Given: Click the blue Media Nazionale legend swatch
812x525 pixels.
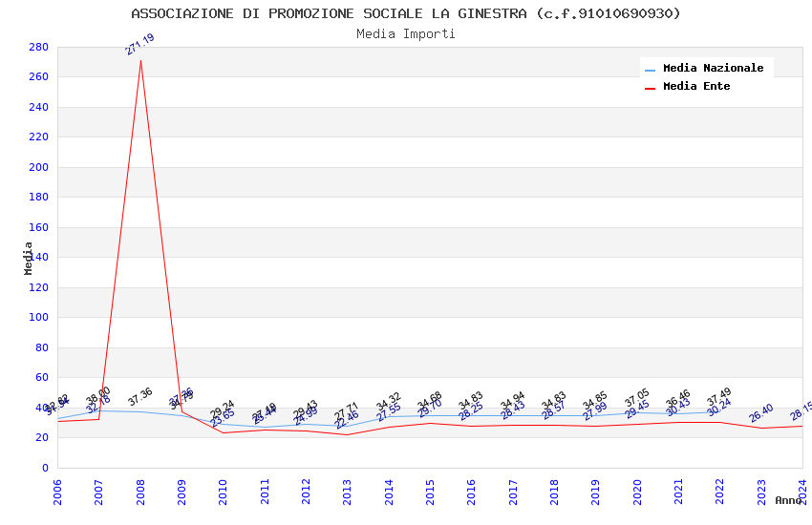Looking at the screenshot, I should (x=650, y=70).
